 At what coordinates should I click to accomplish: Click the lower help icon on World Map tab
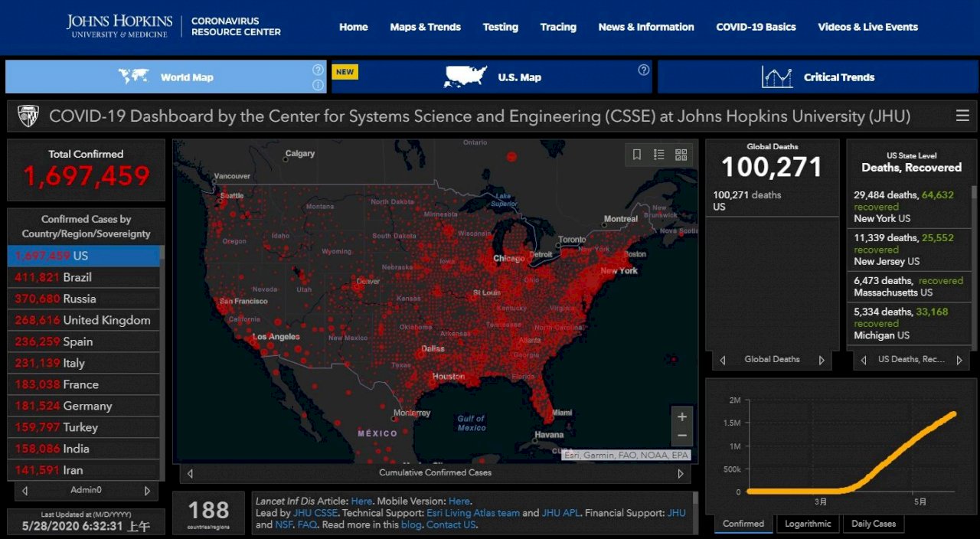318,83
